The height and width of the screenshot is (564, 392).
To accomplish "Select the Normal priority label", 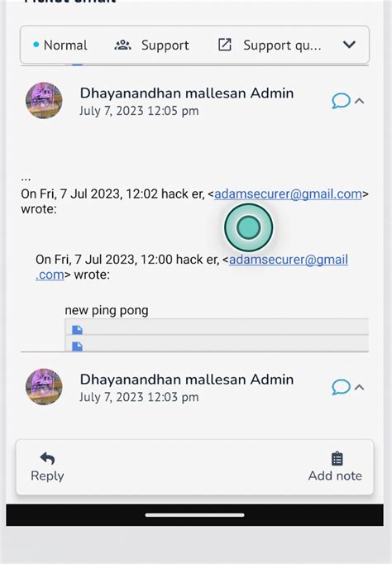I will point(65,45).
